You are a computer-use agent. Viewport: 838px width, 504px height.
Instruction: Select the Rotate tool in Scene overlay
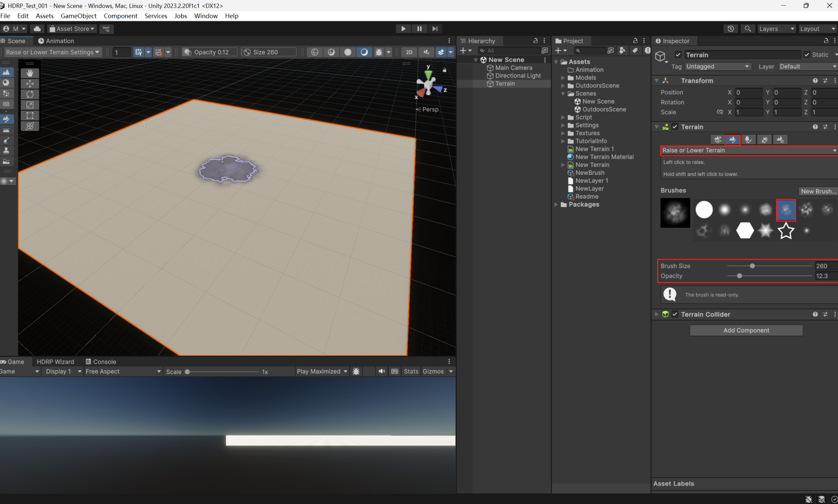[x=30, y=94]
